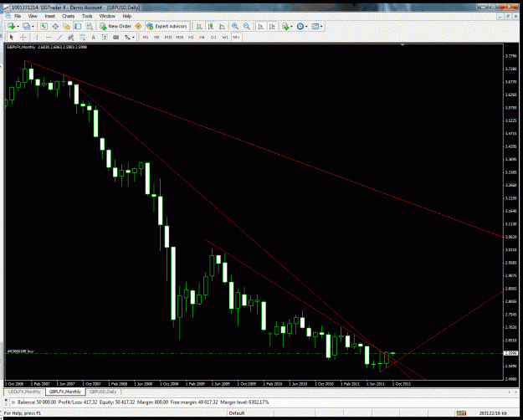
Task: Switch timeframe to D1
Action: click(213, 38)
